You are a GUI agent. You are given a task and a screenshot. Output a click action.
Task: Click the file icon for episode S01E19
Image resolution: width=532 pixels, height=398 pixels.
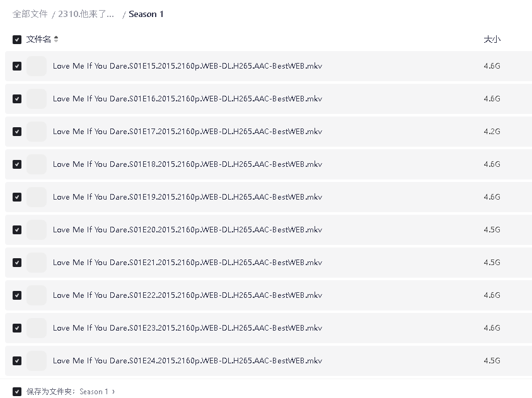pos(37,197)
